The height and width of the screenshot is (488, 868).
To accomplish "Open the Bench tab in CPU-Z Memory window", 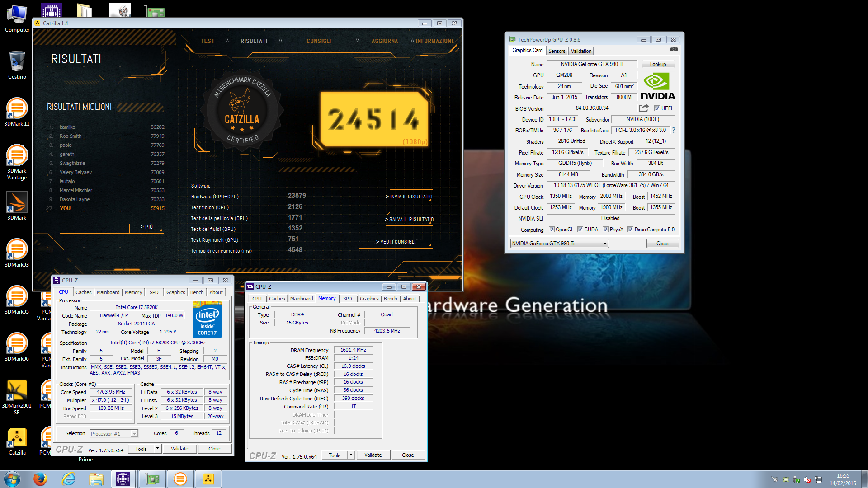I will [390, 299].
